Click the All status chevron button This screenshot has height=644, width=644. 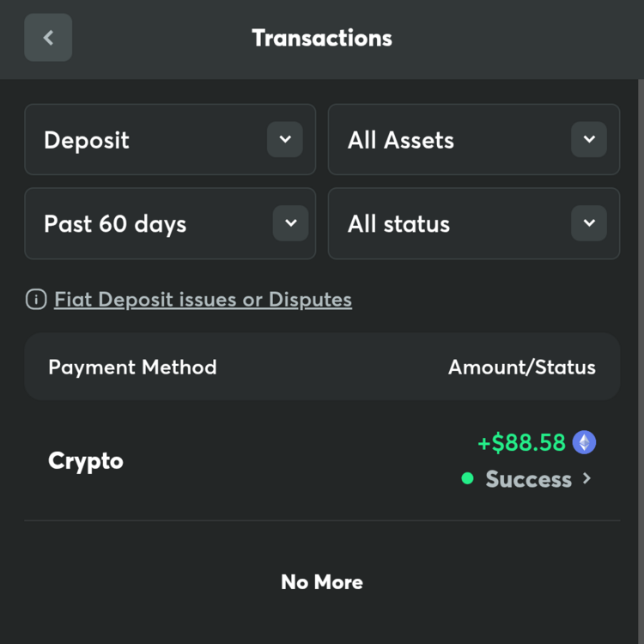pyautogui.click(x=589, y=223)
